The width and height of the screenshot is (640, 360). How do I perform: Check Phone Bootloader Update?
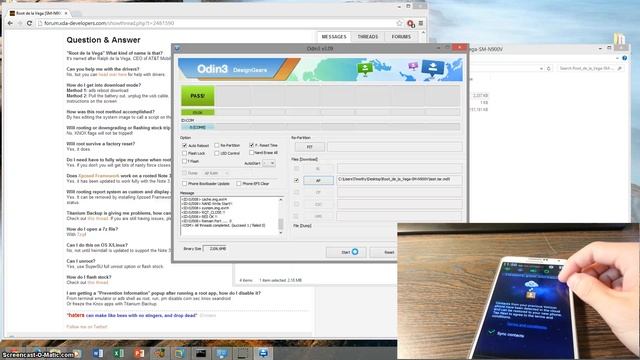[184, 184]
